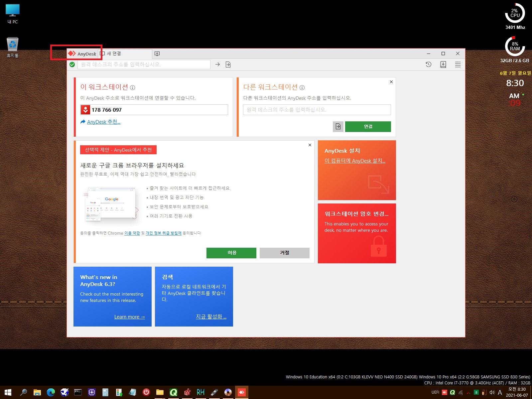Screen dimensions: 532x399
Task: Click the top remote desk address input field
Action: (x=144, y=65)
